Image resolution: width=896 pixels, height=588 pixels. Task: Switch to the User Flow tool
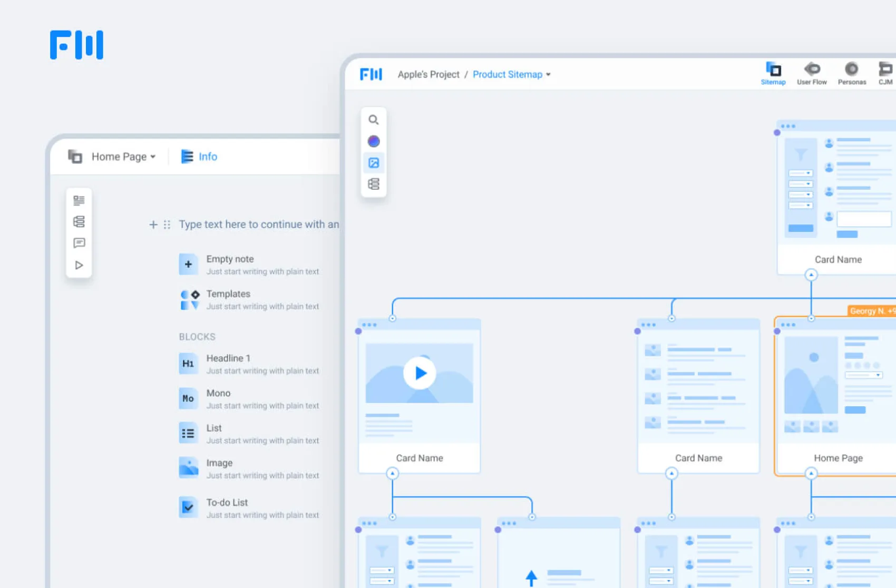click(x=812, y=73)
